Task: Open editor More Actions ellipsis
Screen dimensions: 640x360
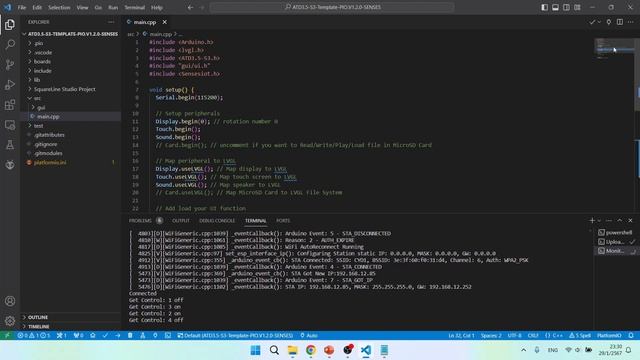Action: [x=631, y=22]
